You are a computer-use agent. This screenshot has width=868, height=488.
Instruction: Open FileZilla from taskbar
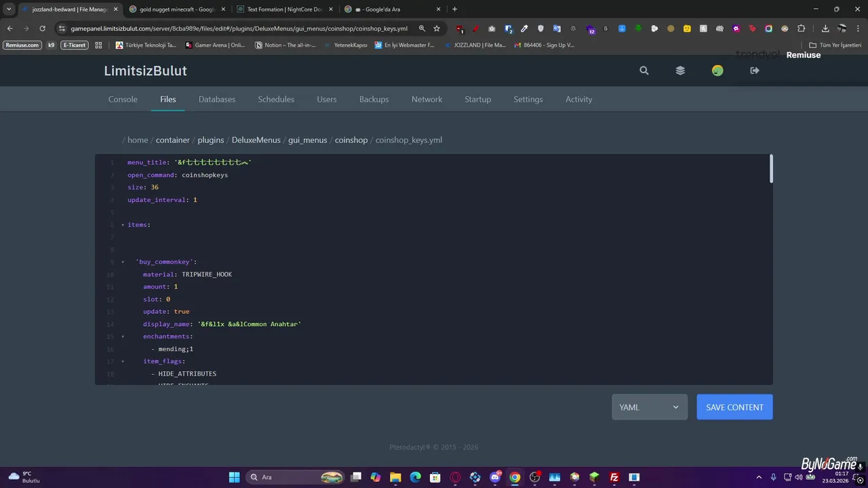pos(614,477)
